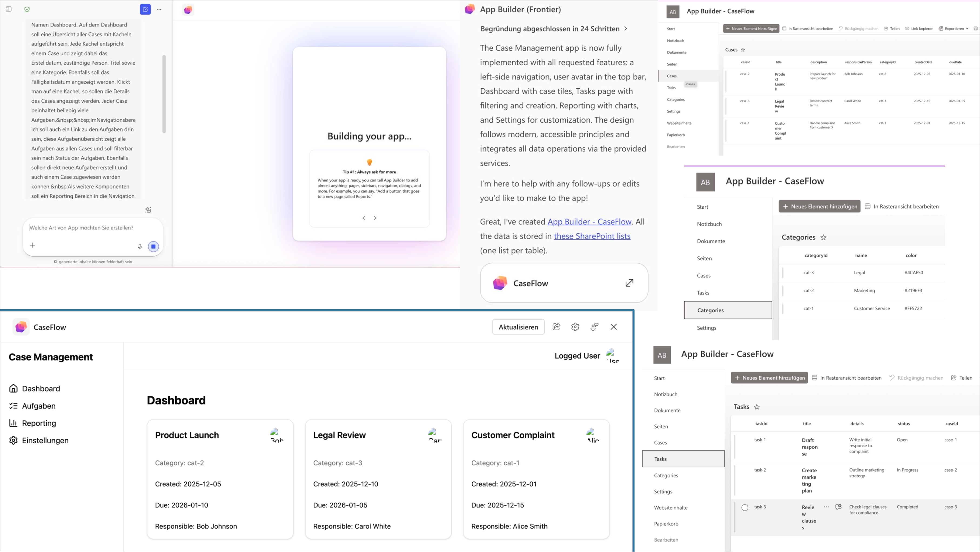Favorite the Categories list with the star
This screenshot has height=552, width=980.
823,237
